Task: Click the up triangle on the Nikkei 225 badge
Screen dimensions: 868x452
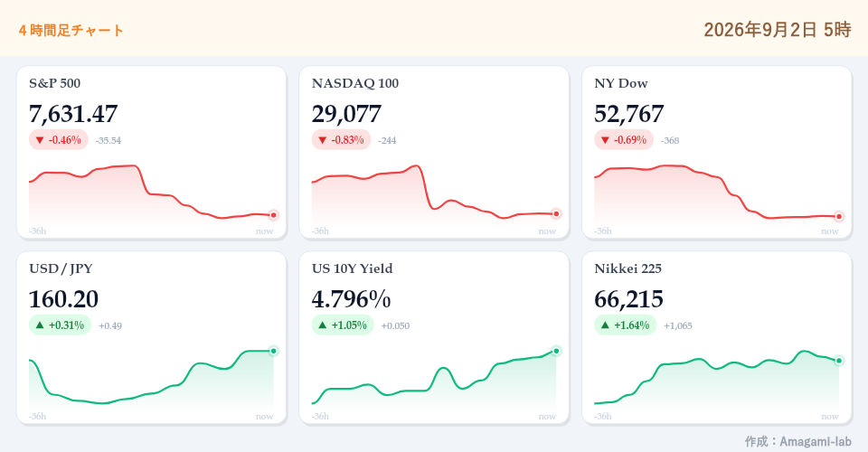Action: (605, 325)
